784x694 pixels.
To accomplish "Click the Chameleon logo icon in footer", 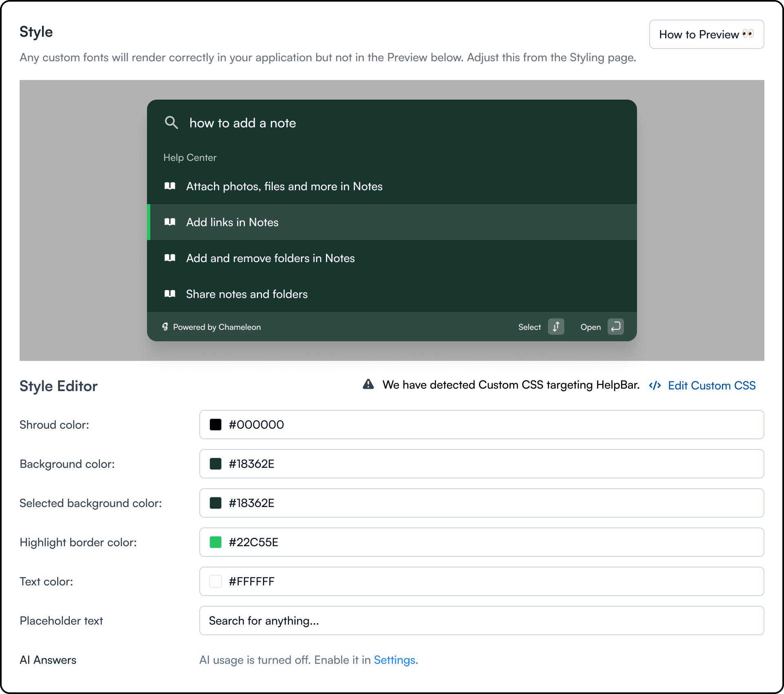I will (x=165, y=327).
